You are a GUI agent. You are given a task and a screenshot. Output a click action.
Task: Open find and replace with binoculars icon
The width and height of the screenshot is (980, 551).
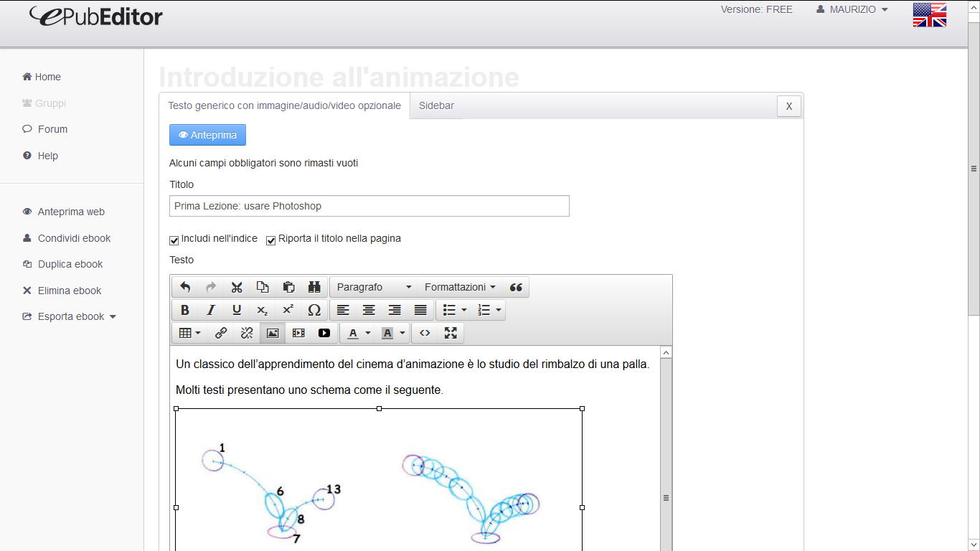[314, 288]
